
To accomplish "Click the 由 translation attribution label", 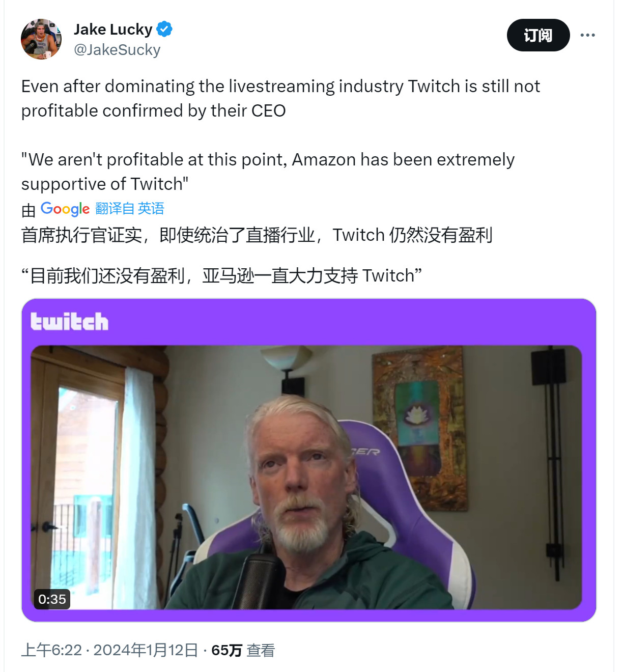I will [29, 210].
